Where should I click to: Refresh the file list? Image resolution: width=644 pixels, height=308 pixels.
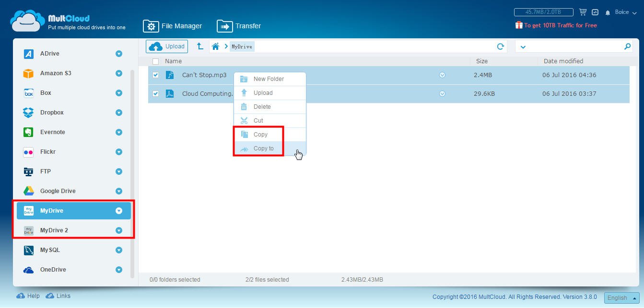pyautogui.click(x=501, y=46)
